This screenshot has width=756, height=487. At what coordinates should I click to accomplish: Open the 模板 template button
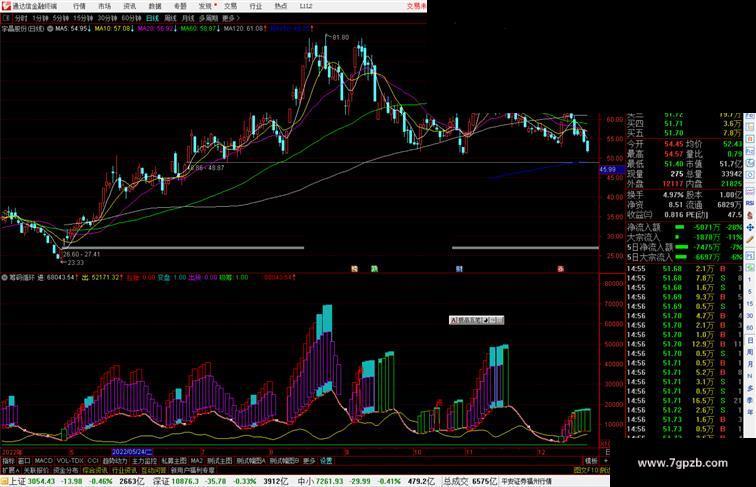tap(591, 461)
